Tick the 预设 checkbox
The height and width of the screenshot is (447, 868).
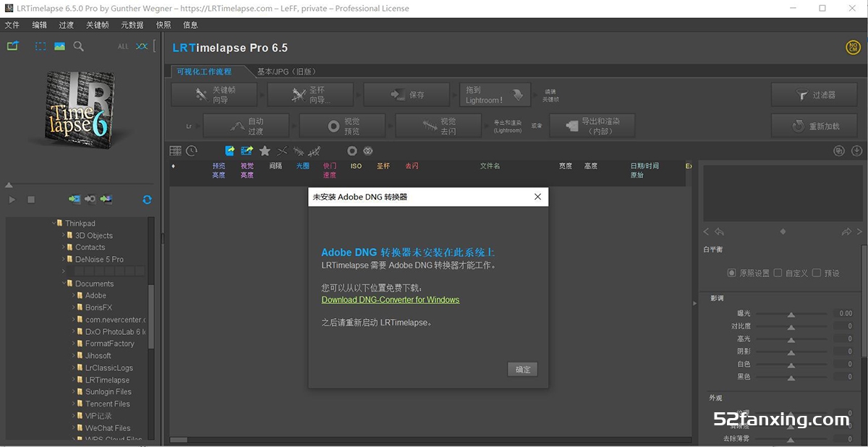[817, 273]
